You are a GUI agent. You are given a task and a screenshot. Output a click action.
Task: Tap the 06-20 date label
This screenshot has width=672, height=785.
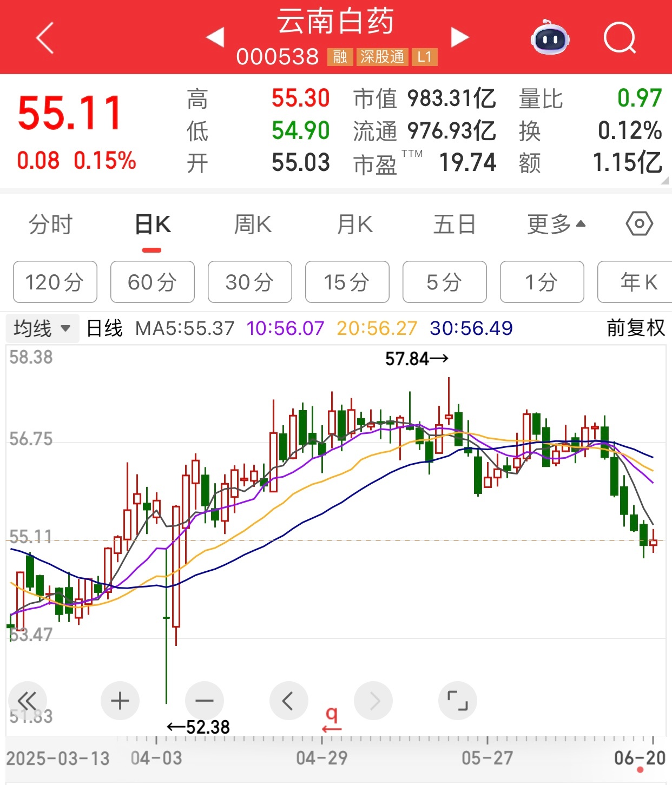point(640,758)
